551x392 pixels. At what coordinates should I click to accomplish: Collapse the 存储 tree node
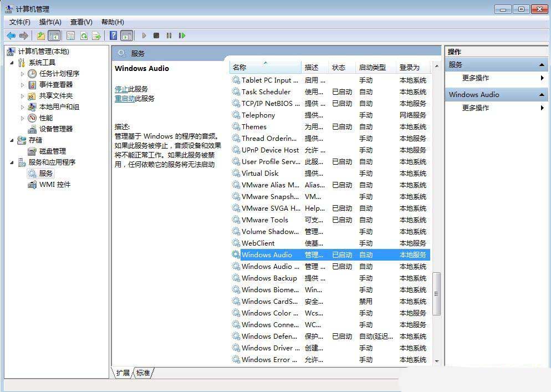click(x=12, y=140)
